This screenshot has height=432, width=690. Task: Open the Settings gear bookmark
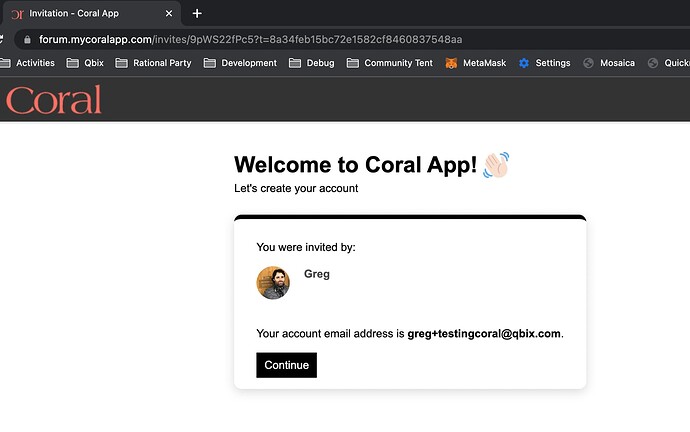(544, 63)
